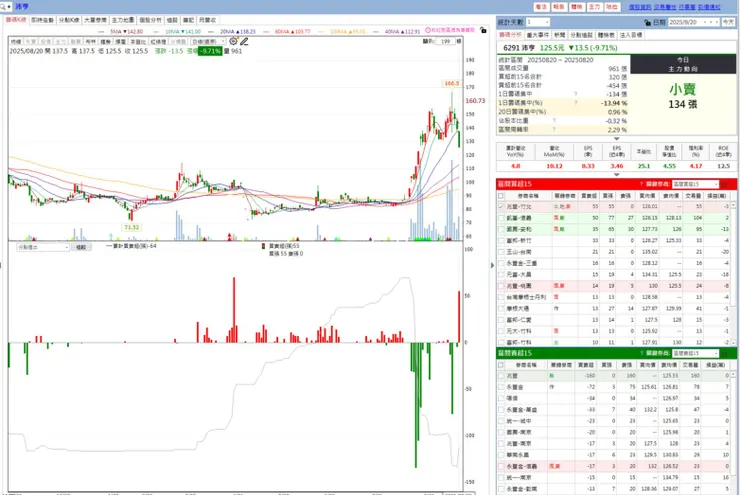Click first blue link in top-right bar
740x495 pixels.
(640, 7)
